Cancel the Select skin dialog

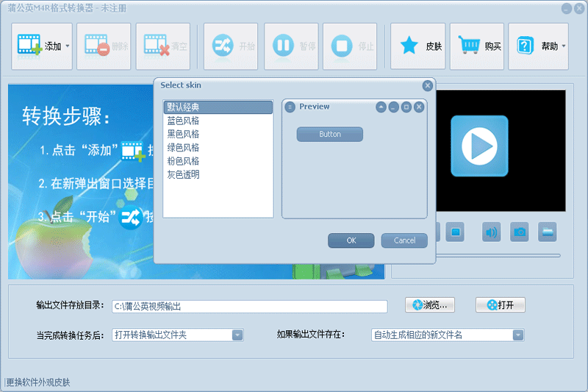click(404, 240)
